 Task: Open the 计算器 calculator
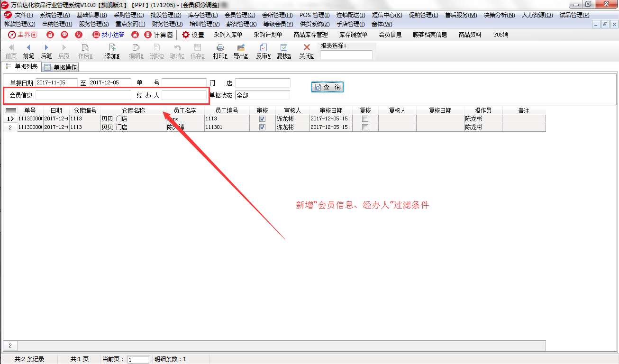159,35
